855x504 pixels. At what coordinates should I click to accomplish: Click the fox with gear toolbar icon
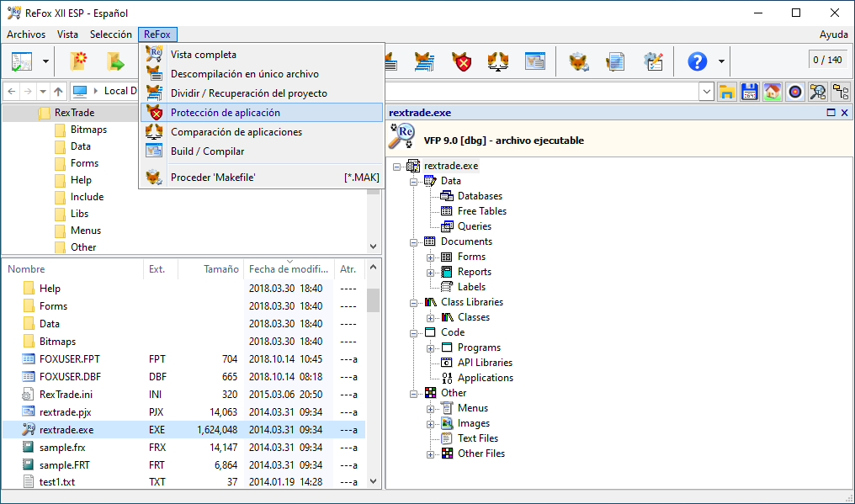pos(578,61)
